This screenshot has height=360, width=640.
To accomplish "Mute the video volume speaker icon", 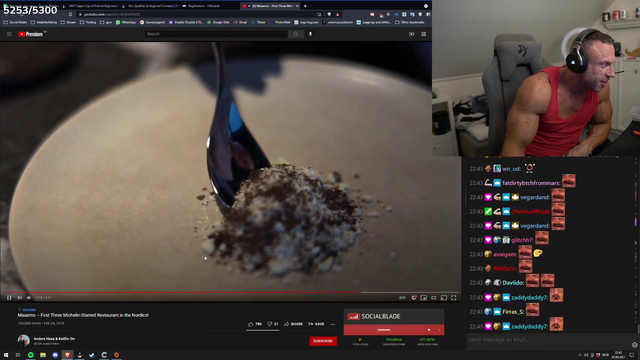I will pos(29,298).
